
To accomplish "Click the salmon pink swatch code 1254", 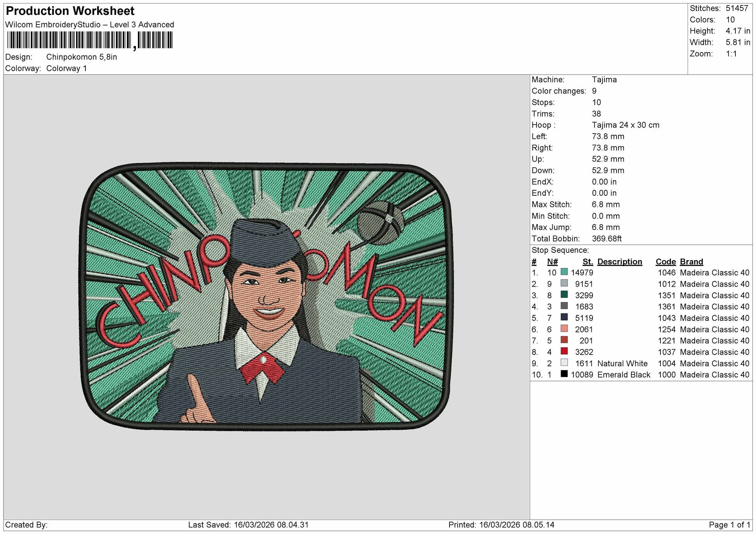I will pyautogui.click(x=564, y=329).
